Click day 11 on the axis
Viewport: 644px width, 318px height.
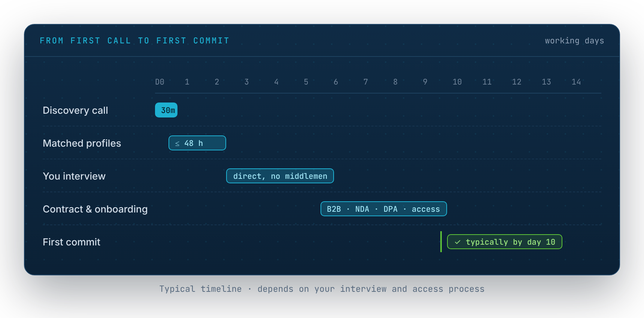(487, 82)
